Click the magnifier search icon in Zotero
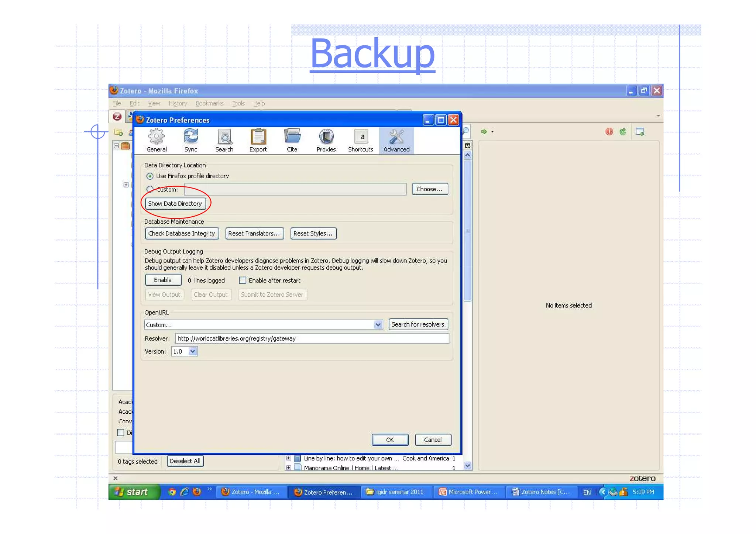Viewport: 756px width, 534px height. tap(466, 131)
